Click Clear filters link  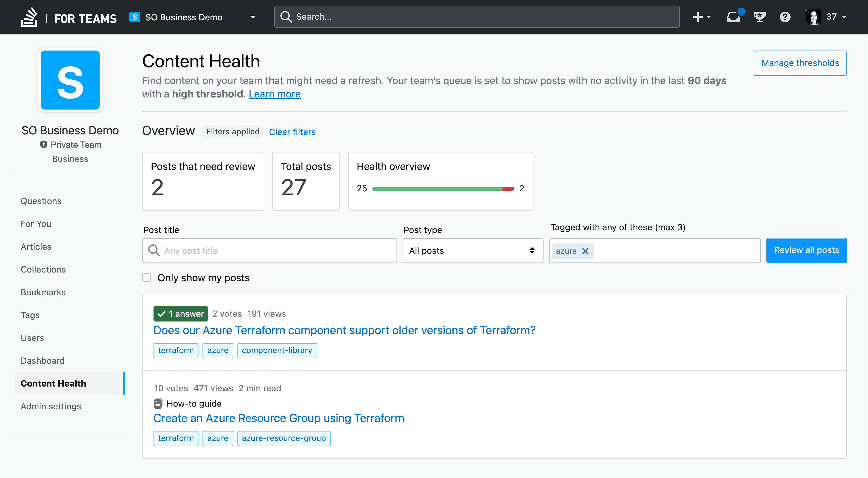pyautogui.click(x=292, y=132)
